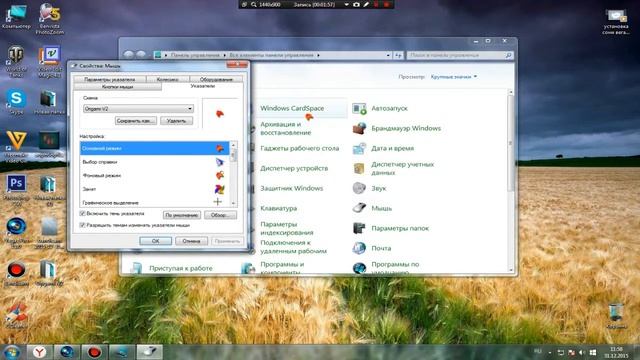Click the Control Panel back navigation button
The height and width of the screenshot is (360, 640).
(129, 55)
